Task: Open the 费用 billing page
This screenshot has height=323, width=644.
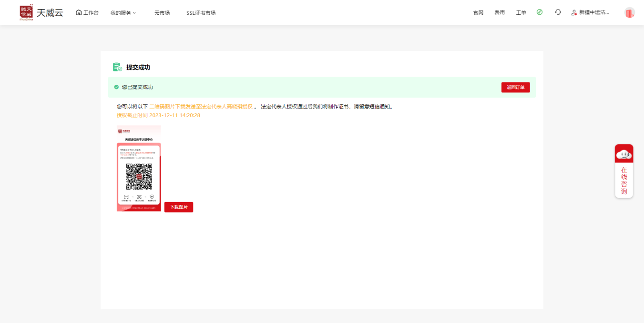Action: tap(500, 12)
